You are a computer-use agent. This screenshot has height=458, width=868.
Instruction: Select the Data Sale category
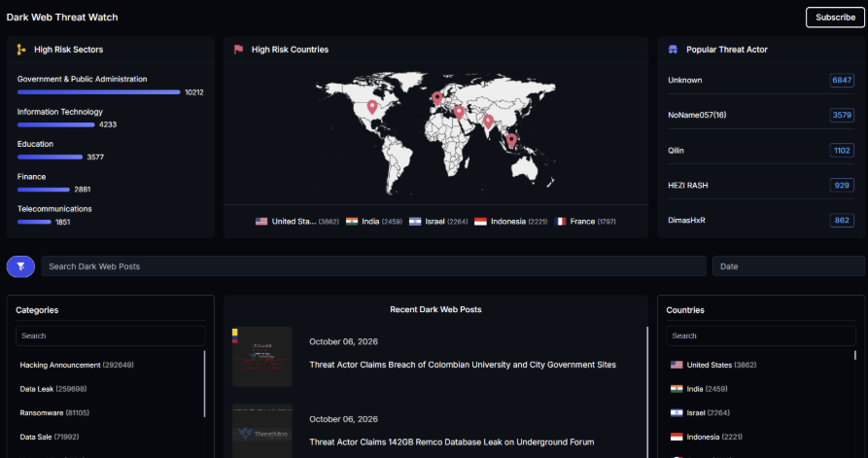tap(50, 437)
